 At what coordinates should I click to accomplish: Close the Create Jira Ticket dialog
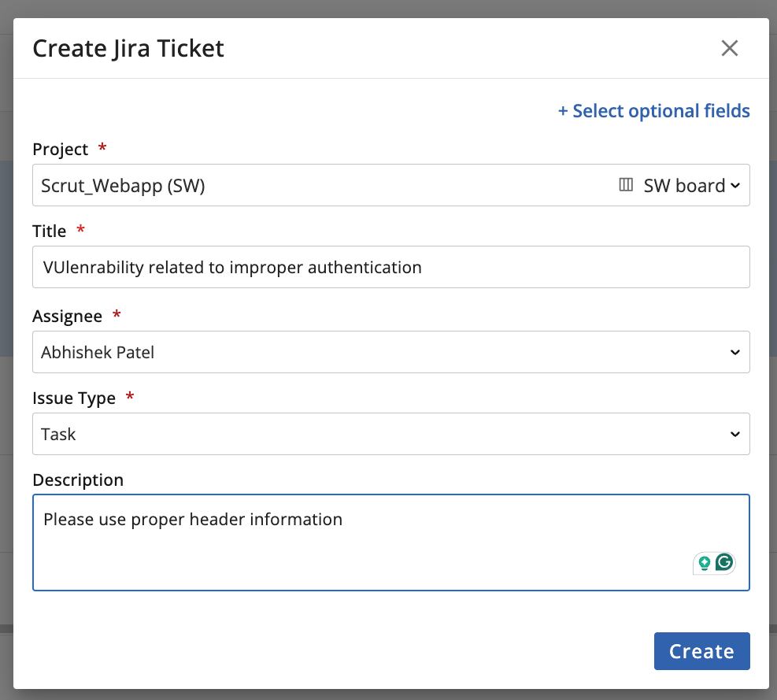point(730,48)
